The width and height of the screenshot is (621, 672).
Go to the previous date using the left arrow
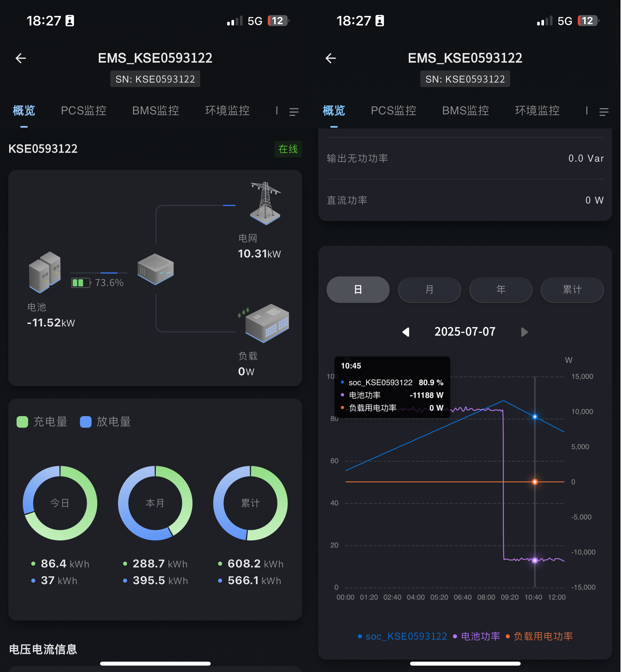(x=406, y=332)
